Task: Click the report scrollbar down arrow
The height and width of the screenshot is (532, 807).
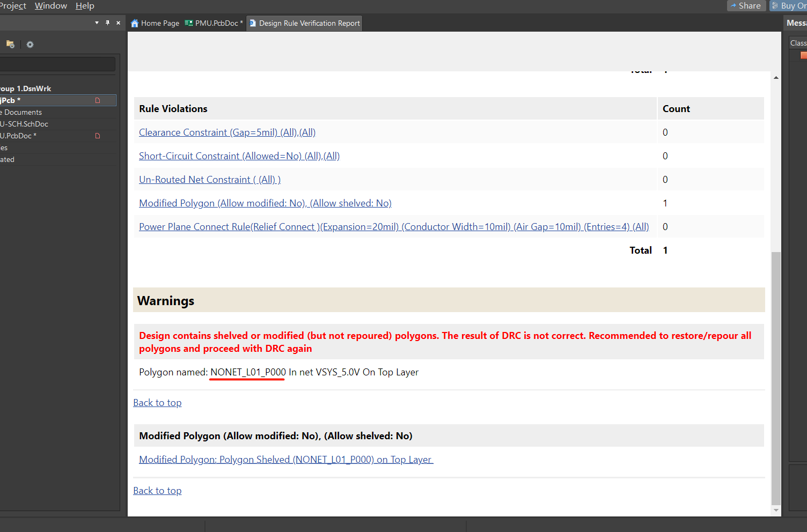Action: pos(776,510)
